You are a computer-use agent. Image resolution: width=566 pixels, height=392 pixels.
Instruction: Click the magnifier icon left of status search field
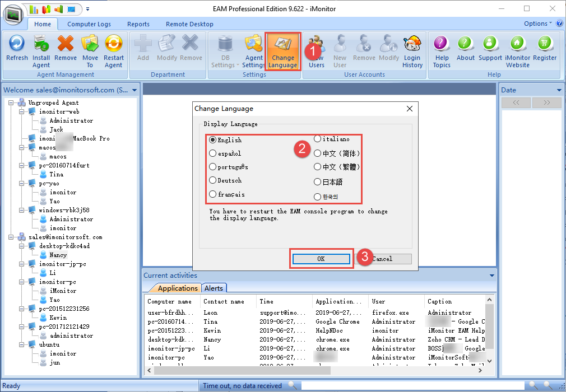pyautogui.click(x=293, y=385)
